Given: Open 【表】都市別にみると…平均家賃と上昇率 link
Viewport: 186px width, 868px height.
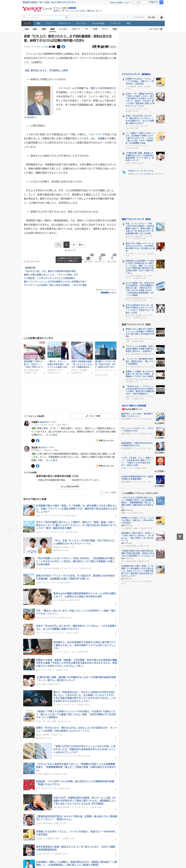Looking at the screenshot, I should coord(46,70).
